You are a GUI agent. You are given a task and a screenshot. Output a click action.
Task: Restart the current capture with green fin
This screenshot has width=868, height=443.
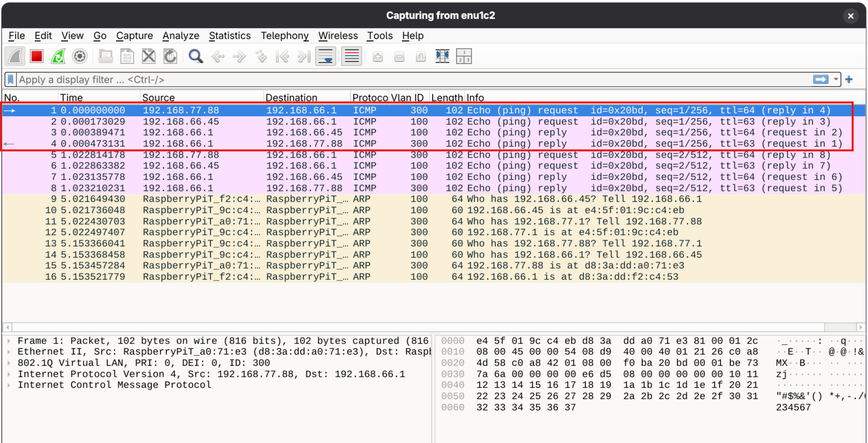pos(58,56)
